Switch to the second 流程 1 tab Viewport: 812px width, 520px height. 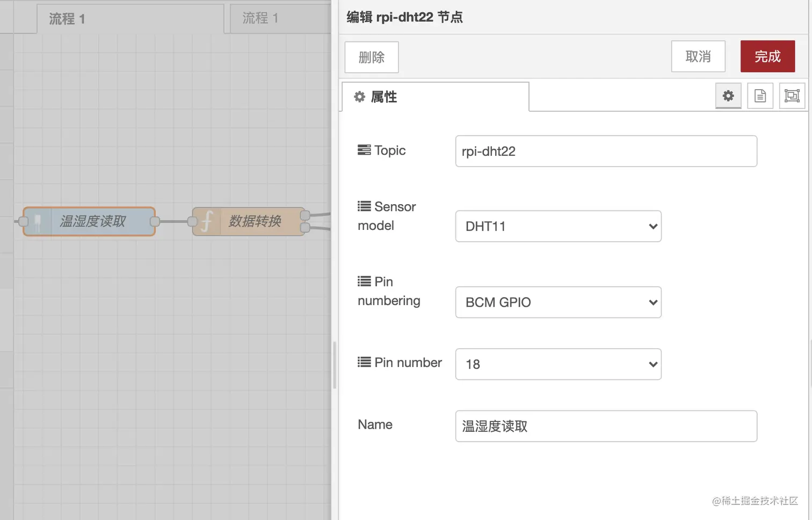pos(279,19)
